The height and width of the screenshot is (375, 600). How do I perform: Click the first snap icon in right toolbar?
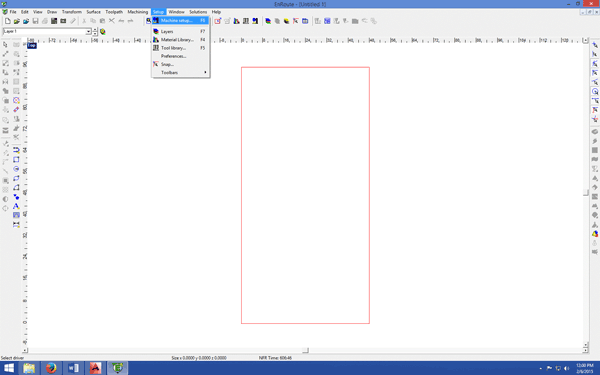[x=595, y=45]
